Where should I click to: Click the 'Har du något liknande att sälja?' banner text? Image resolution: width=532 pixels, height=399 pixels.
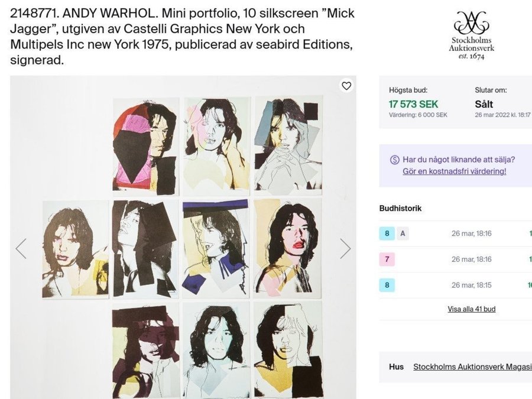tap(458, 160)
